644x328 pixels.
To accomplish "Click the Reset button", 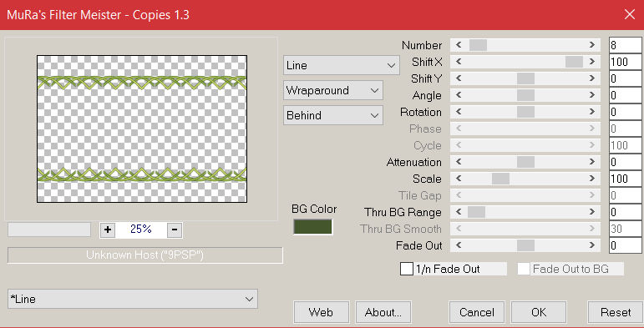I will click(616, 312).
